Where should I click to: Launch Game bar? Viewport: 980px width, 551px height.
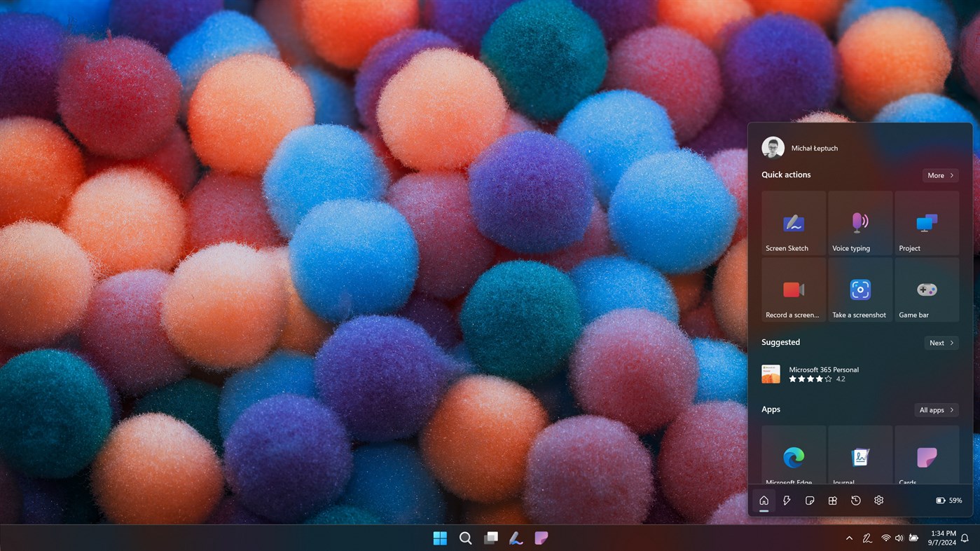926,290
